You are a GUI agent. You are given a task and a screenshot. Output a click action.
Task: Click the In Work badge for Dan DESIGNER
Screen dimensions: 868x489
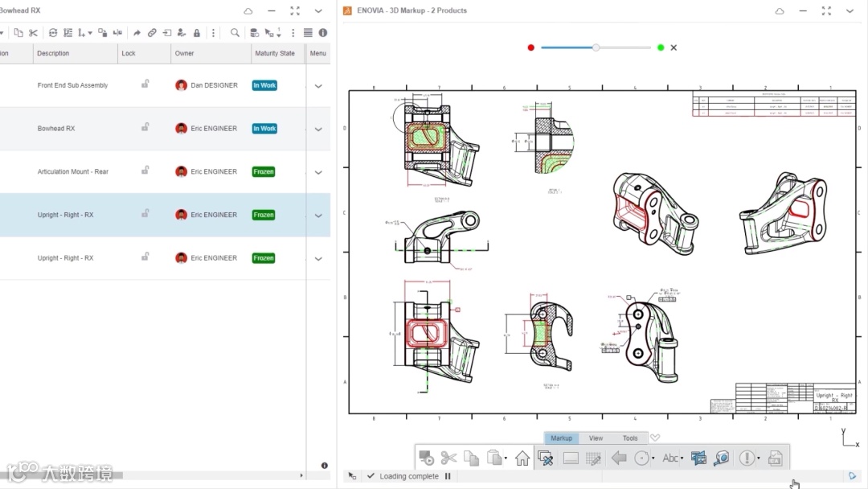[x=264, y=85]
